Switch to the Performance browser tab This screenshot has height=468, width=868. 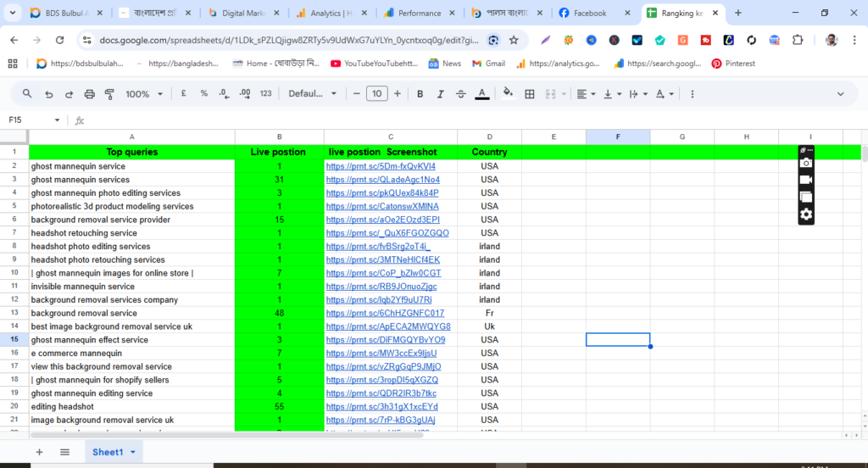pos(419,13)
